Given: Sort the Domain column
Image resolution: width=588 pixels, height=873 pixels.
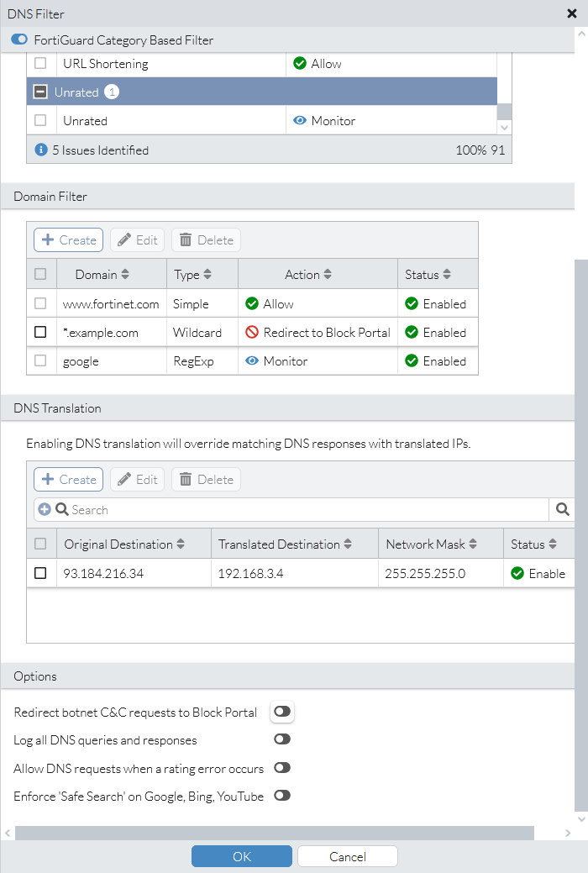Looking at the screenshot, I should (x=126, y=273).
